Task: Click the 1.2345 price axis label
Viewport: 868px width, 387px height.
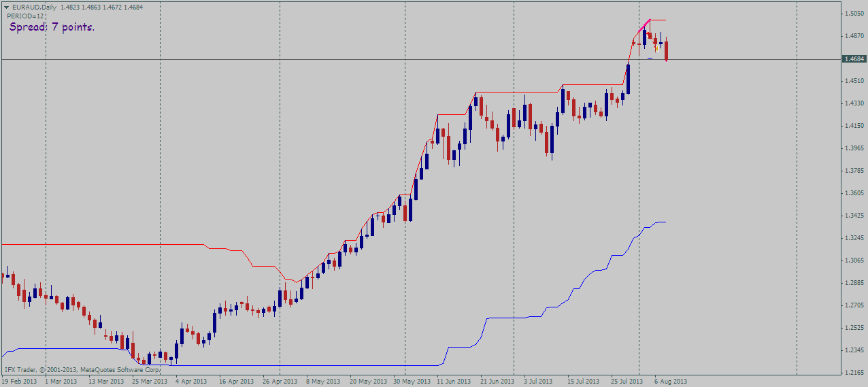Action: 855,350
